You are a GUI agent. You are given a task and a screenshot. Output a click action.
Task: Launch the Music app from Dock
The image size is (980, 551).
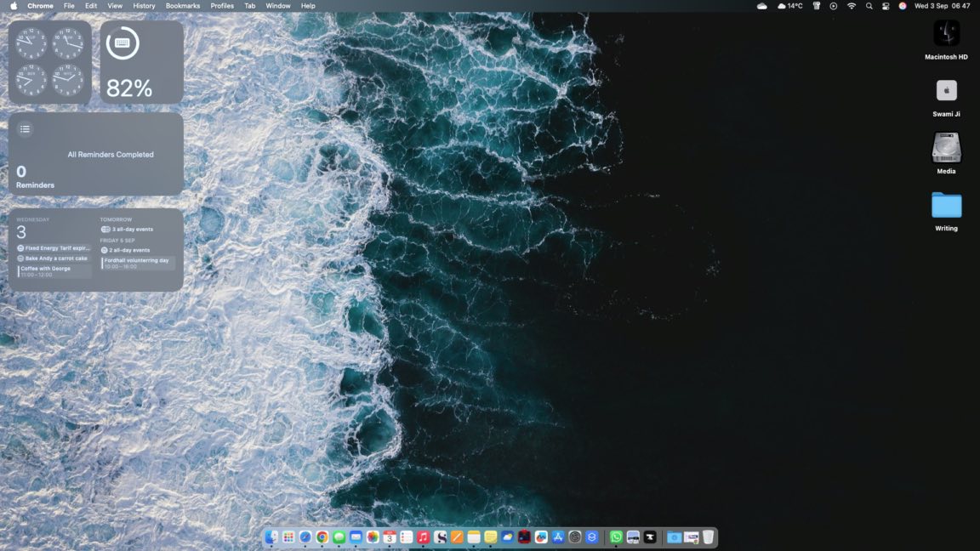423,537
